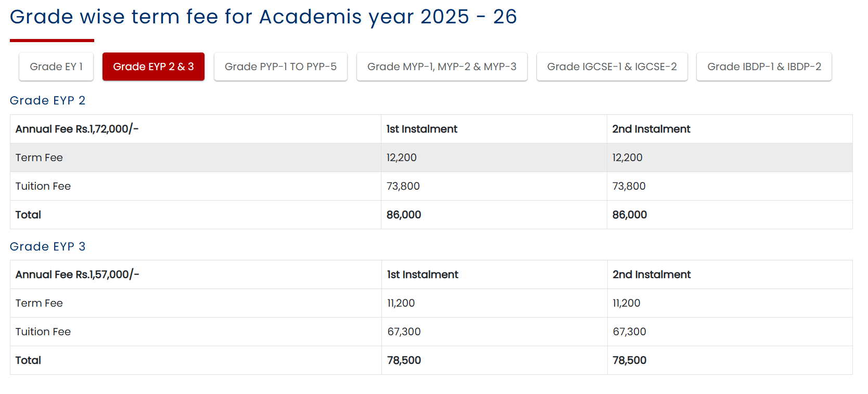Select the 78,500 total under 2nd Instalment

click(x=630, y=360)
